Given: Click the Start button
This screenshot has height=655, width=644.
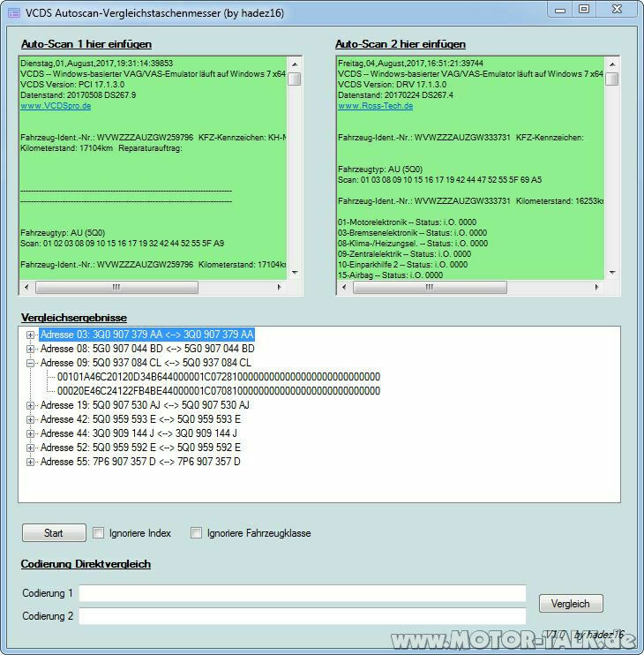Looking at the screenshot, I should (x=55, y=533).
